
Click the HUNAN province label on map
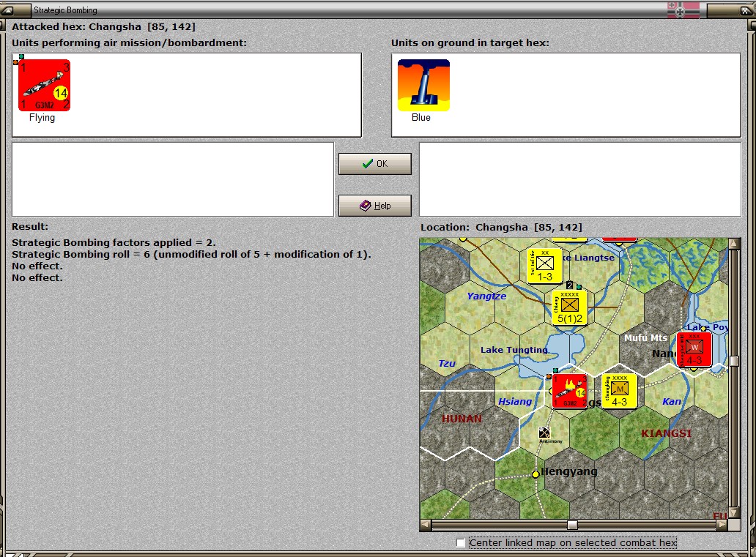462,419
